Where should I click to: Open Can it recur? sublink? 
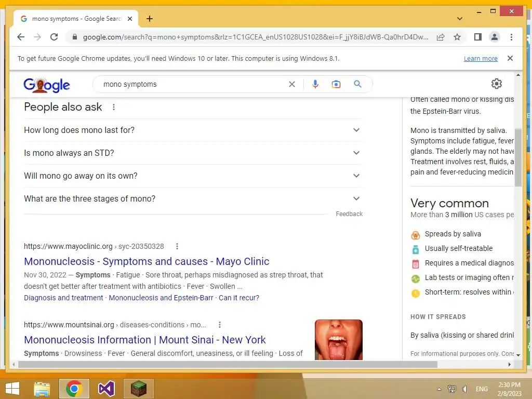pyautogui.click(x=239, y=298)
